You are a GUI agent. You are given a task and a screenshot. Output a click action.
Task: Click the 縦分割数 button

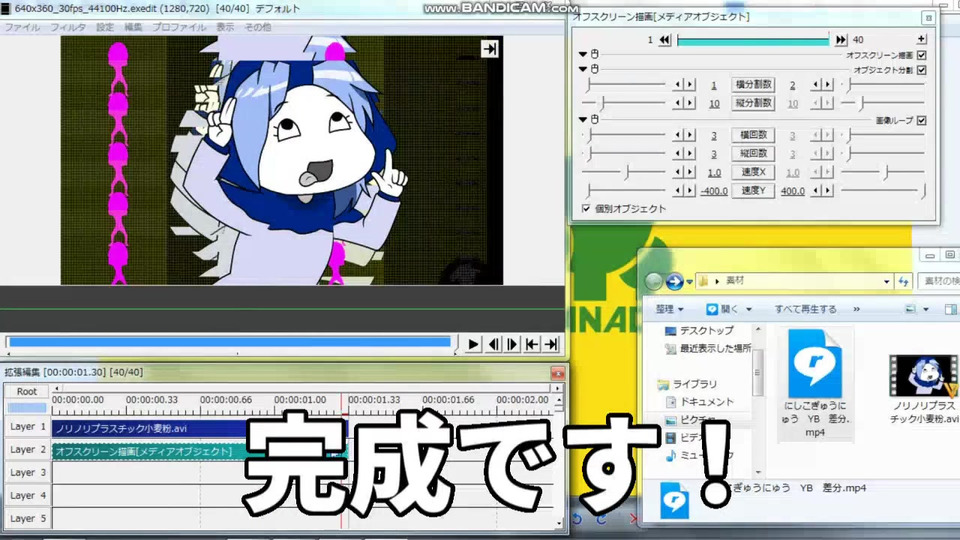(753, 103)
